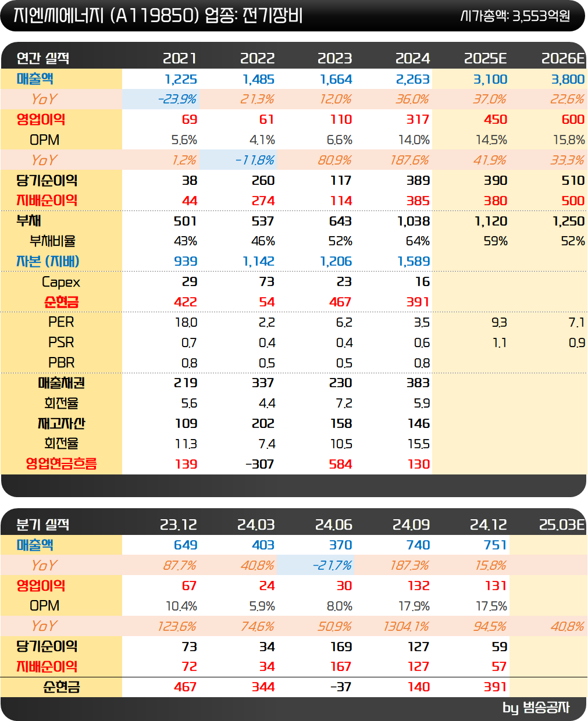Click the 시가총액: 3,553억원 label

pos(515,16)
